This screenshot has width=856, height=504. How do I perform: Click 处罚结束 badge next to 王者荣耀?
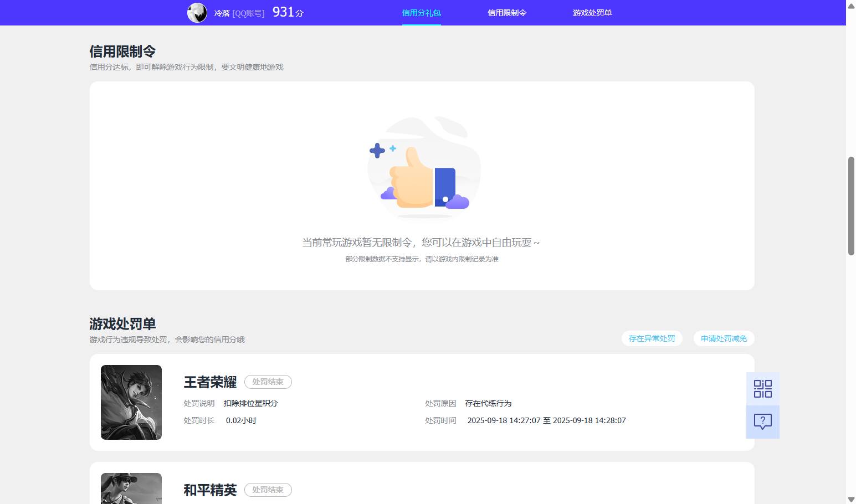pyautogui.click(x=268, y=382)
